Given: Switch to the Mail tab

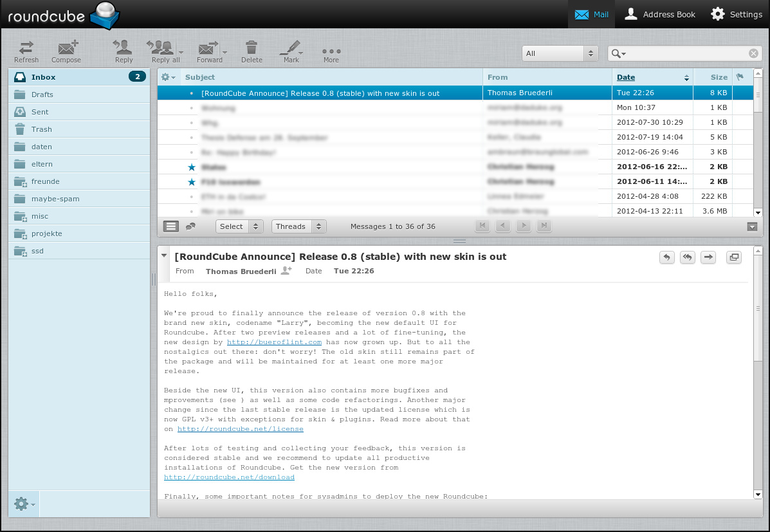Looking at the screenshot, I should [x=591, y=14].
